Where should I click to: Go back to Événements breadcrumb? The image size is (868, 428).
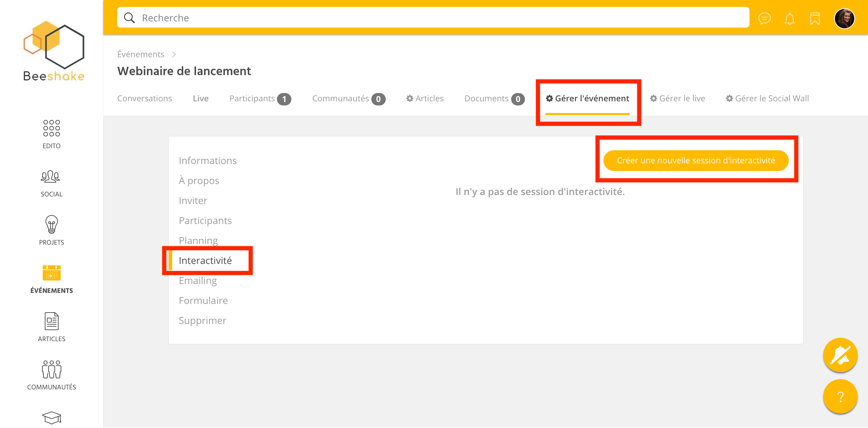click(x=141, y=54)
